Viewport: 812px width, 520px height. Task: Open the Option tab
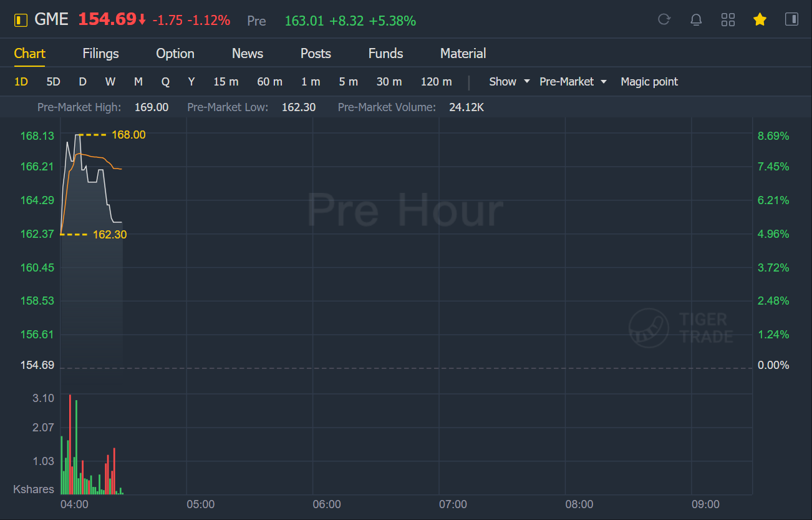point(175,54)
